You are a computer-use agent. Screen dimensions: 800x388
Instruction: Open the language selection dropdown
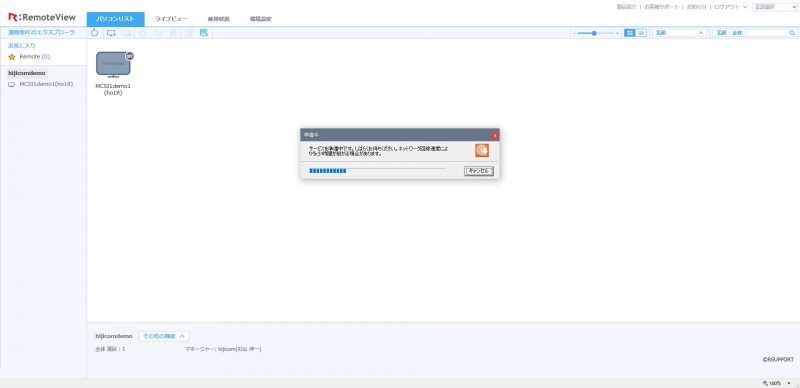tap(774, 7)
